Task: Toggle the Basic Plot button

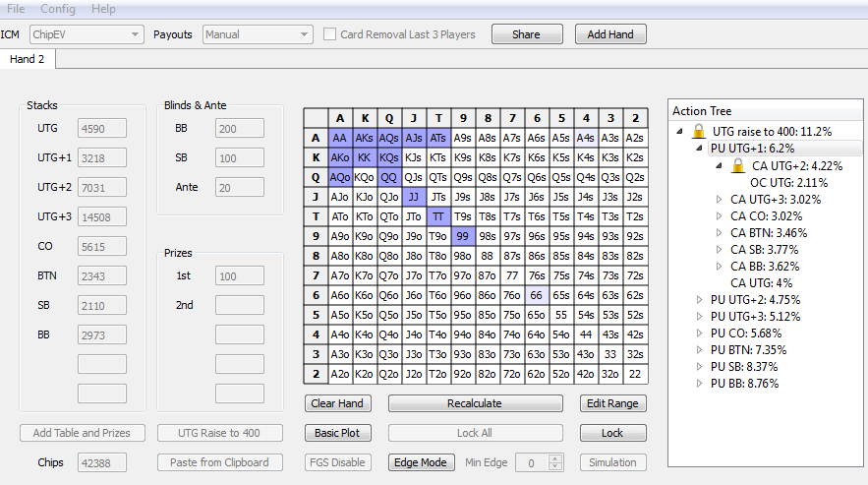Action: click(x=337, y=433)
